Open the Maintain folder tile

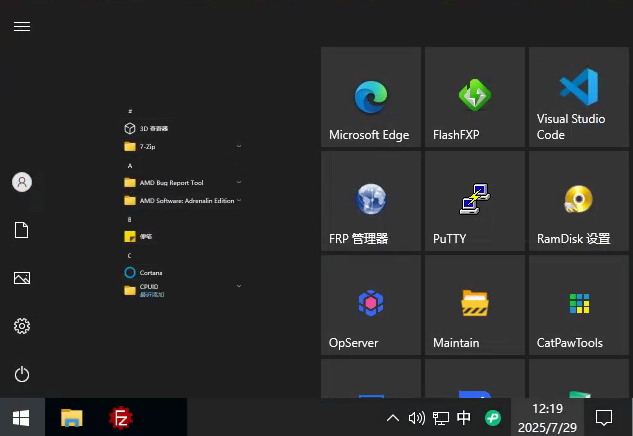[474, 305]
